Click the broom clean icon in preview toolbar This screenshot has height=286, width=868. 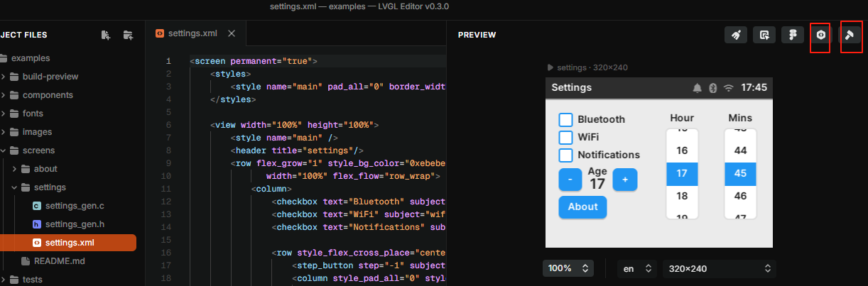point(737,35)
